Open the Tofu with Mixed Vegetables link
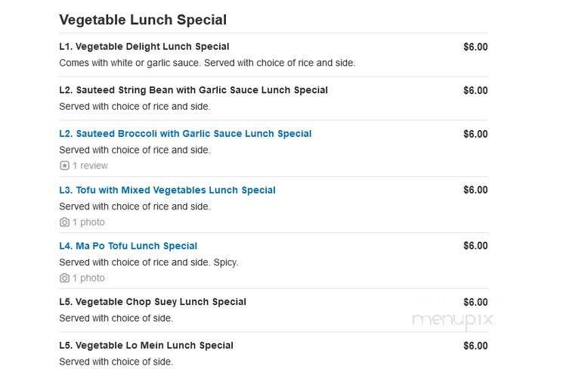 (x=167, y=190)
